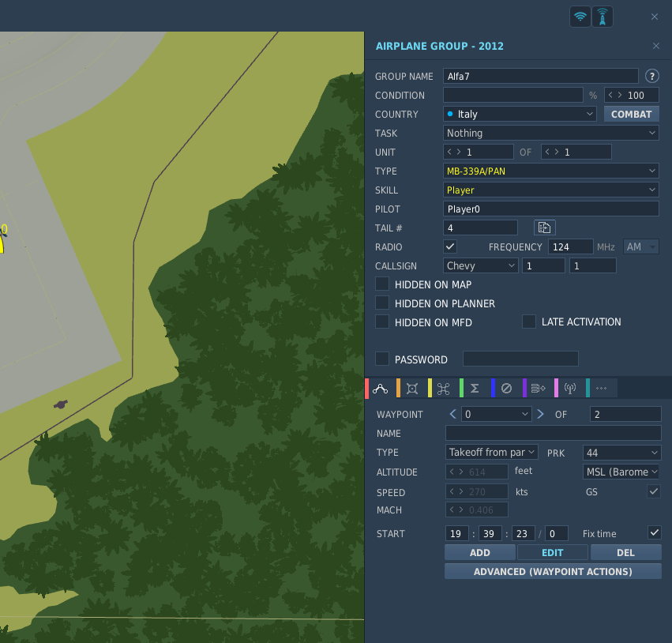The image size is (672, 643).
Task: Open the Task dropdown set to Nothing
Action: click(550, 133)
